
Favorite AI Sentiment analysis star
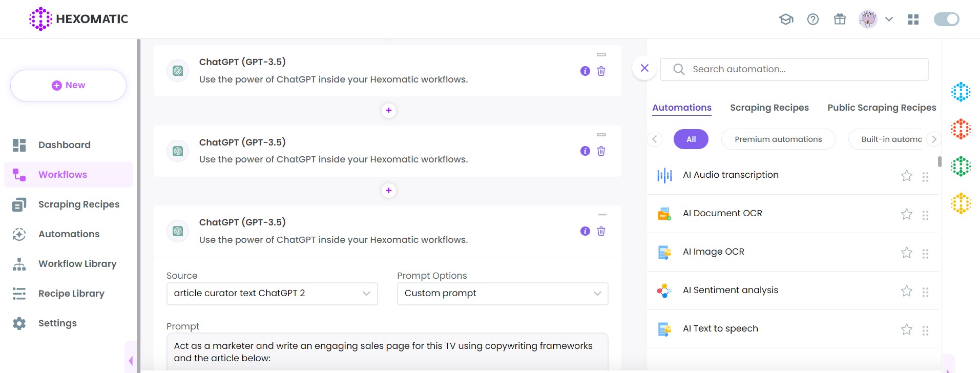click(907, 291)
